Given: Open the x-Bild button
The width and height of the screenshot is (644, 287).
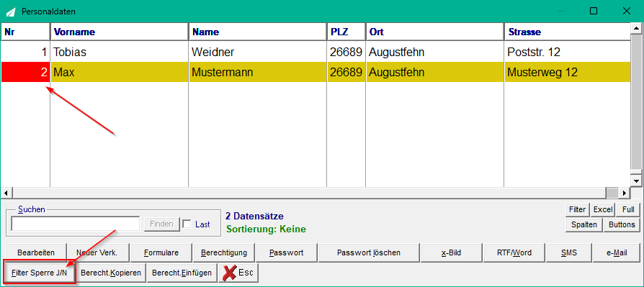Looking at the screenshot, I should pos(452,252).
